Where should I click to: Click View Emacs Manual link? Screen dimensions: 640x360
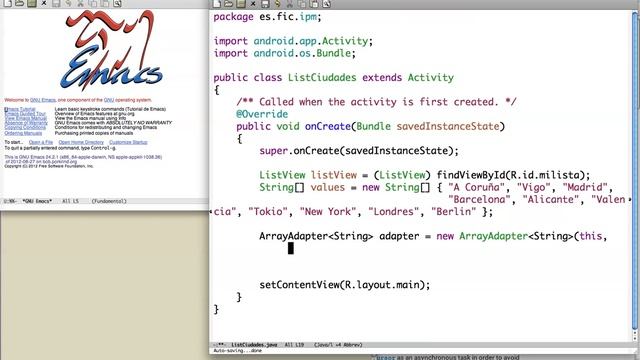pos(26,118)
